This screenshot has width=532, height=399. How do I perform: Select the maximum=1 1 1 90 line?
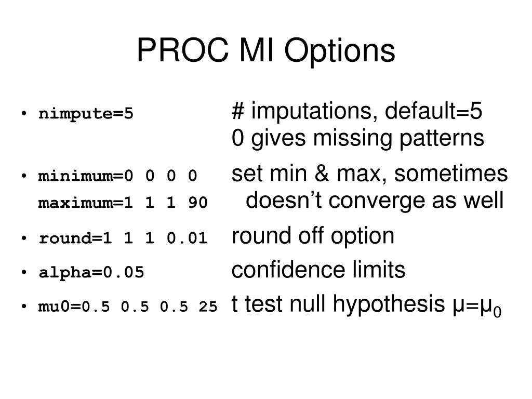click(123, 203)
